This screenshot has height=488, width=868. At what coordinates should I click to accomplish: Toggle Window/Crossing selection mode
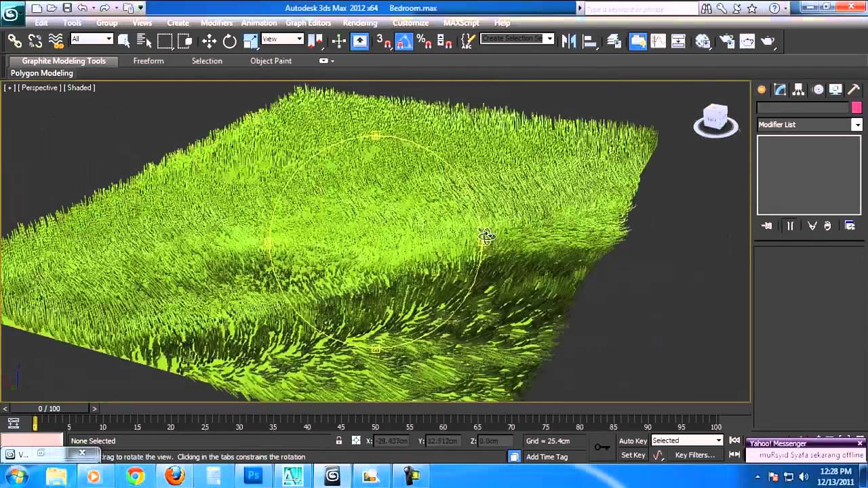185,41
